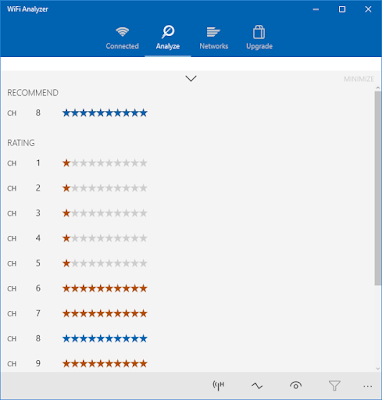382x400 pixels.
Task: Switch to the Networks tab
Action: tap(214, 38)
